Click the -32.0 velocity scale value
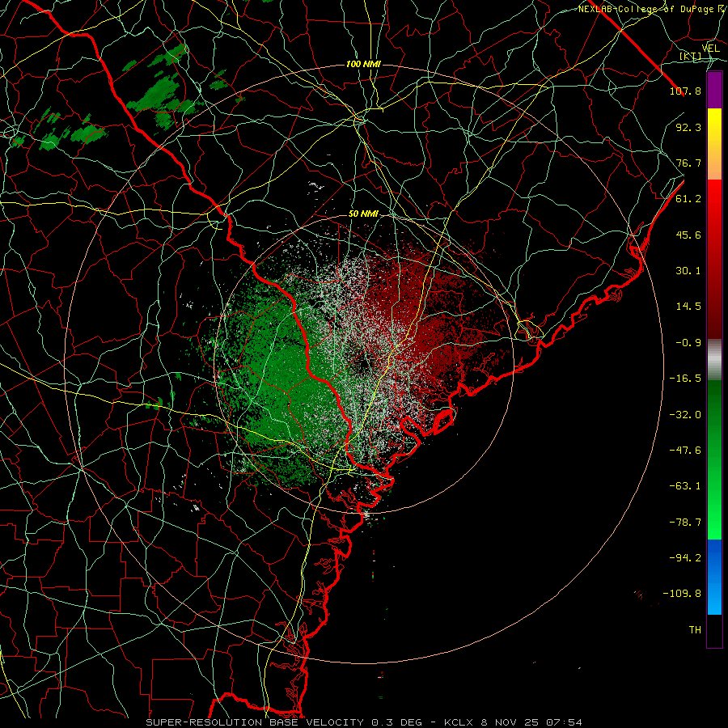Viewport: 728px width, 728px height. (685, 415)
